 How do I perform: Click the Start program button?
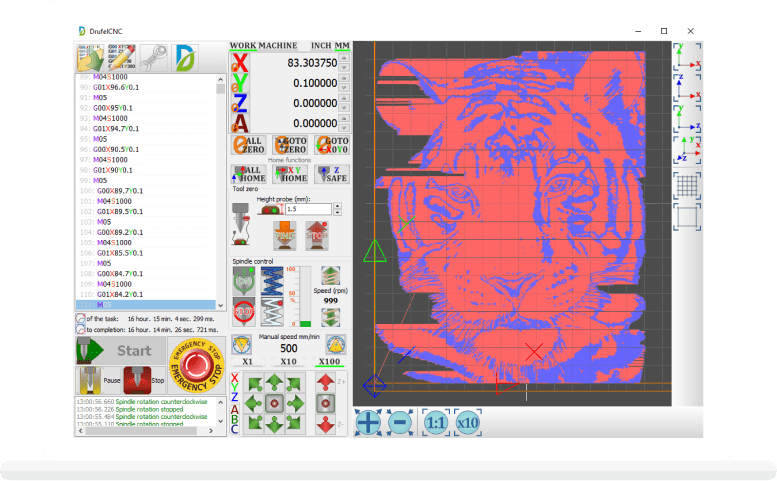point(121,351)
